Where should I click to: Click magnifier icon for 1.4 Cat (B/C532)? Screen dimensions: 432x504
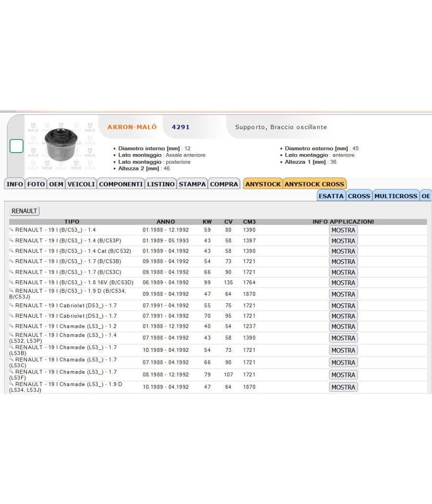(x=11, y=251)
